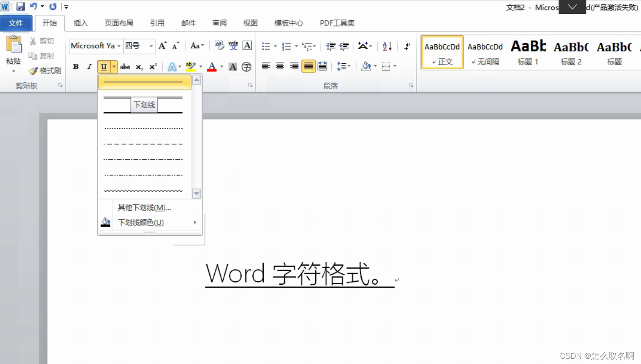Switch to the 页面布局 tab
641x364 pixels.
pyautogui.click(x=119, y=23)
